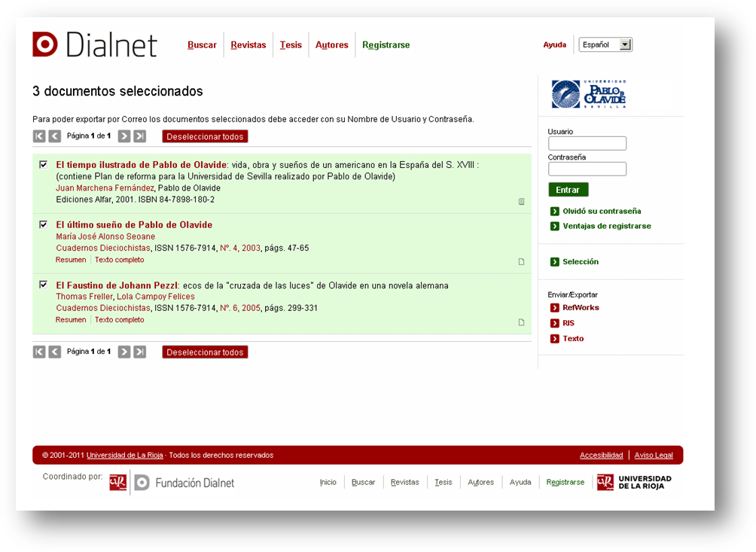Screen dimensions: 756x552
Task: Open issue Nº. 4, 2003
Action: (240, 249)
